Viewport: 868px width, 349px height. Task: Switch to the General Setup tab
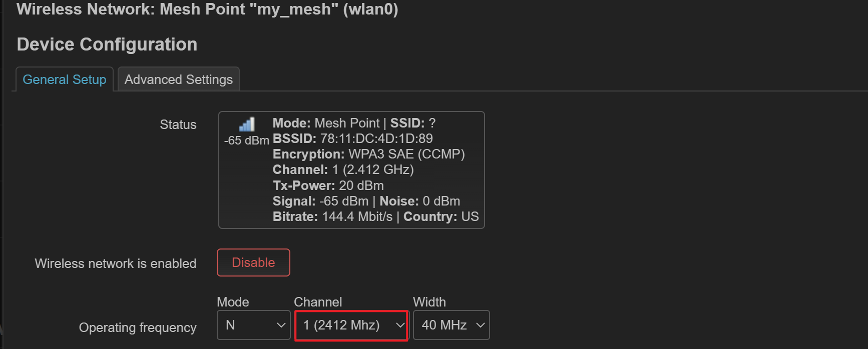(x=65, y=79)
